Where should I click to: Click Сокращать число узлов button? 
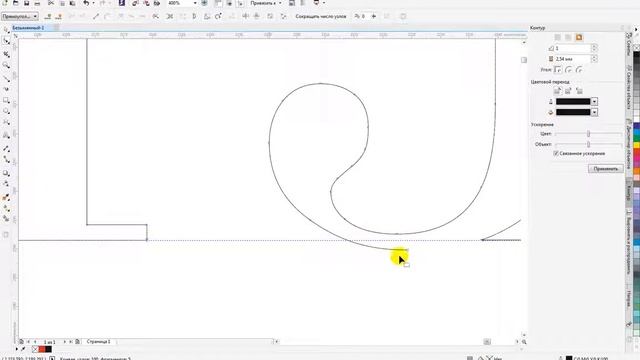321,16
